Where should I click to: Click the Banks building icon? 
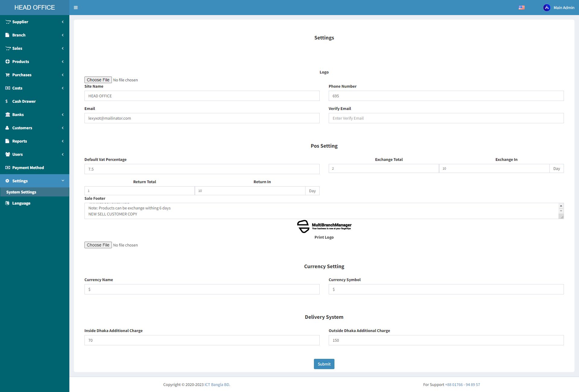(8, 114)
